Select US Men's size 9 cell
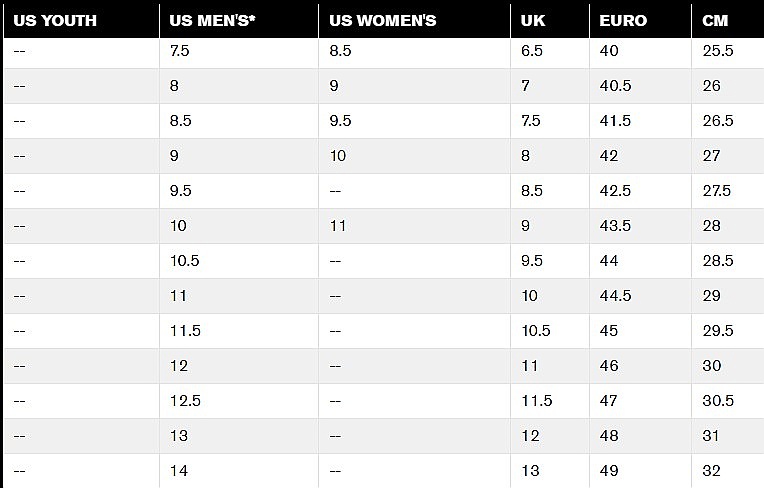The image size is (764, 488). [239, 156]
